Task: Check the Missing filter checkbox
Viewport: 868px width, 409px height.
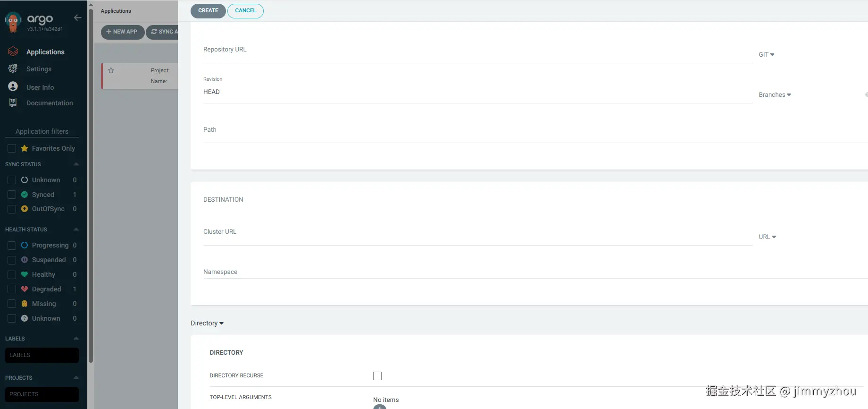Action: (x=12, y=304)
